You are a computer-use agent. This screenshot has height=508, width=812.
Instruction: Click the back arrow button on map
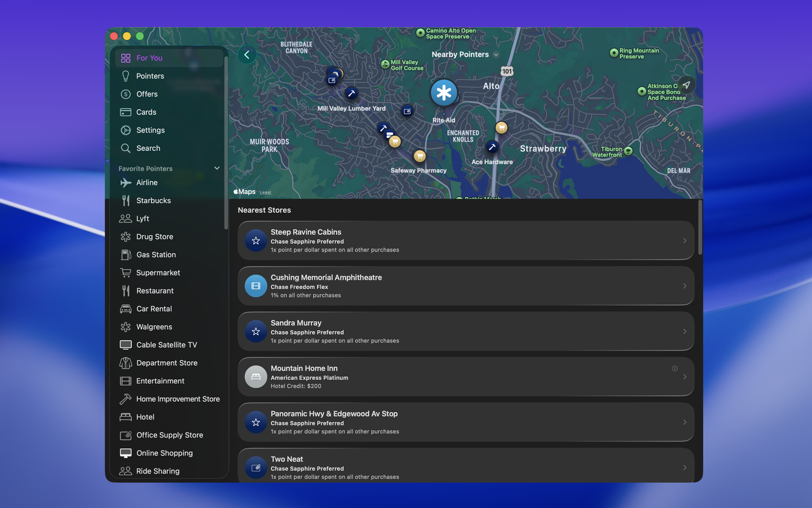[x=247, y=55]
